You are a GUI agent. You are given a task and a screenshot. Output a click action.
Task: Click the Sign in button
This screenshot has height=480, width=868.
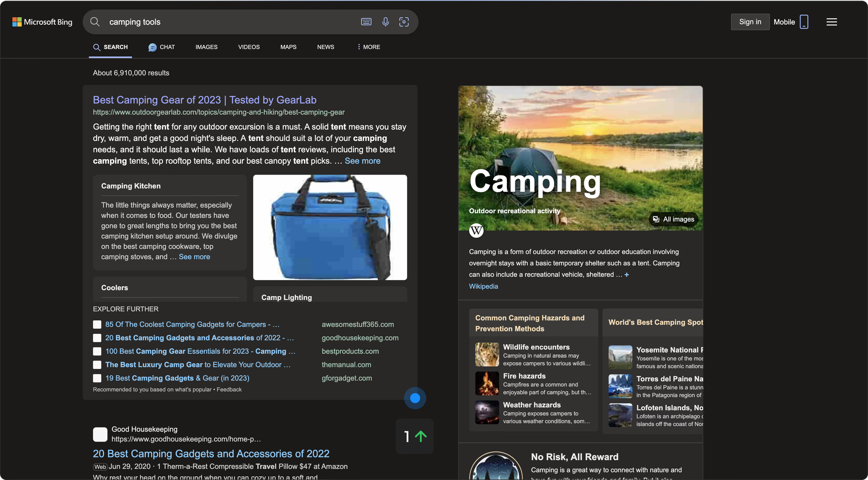click(750, 22)
